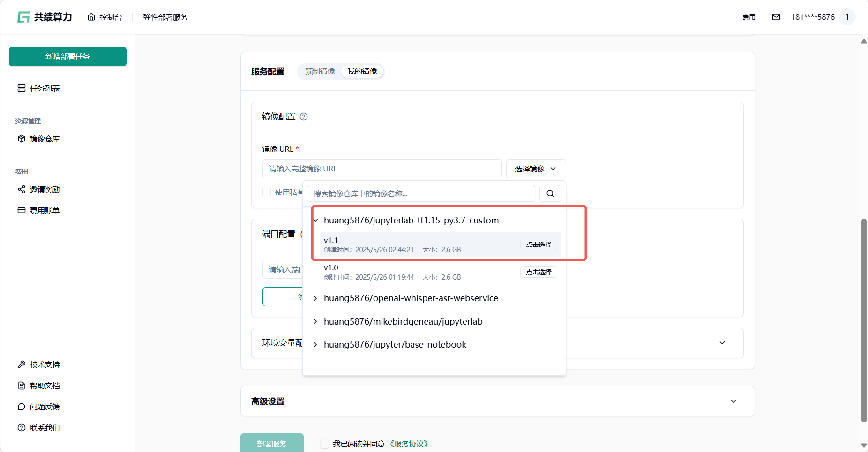Go to 邀请奖励 in sidebar

(x=45, y=189)
